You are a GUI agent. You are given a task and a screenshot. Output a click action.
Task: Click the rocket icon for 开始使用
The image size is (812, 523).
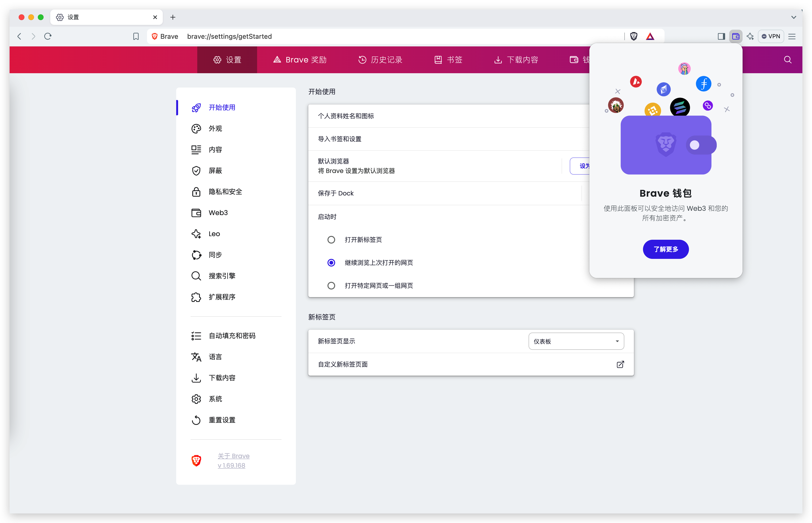point(196,108)
